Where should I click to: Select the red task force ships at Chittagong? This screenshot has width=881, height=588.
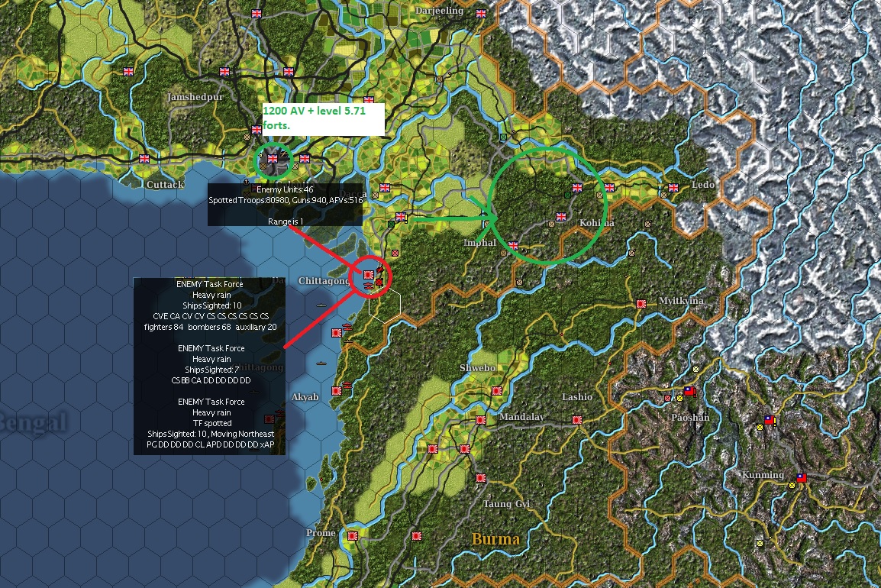click(x=369, y=286)
